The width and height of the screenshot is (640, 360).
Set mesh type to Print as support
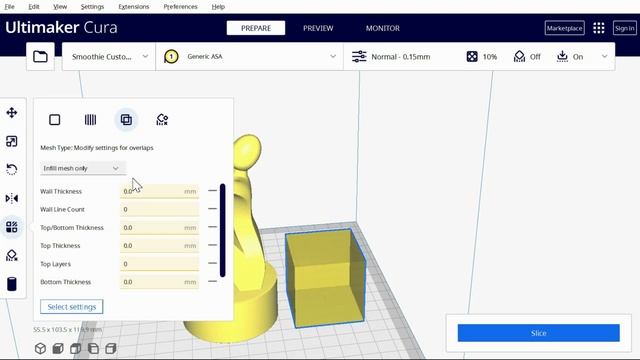90,120
